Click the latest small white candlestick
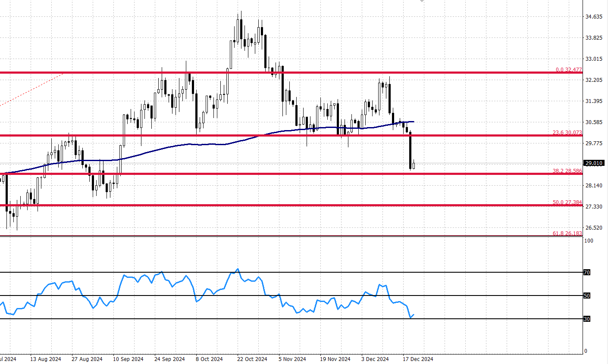The image size is (608, 364). coord(414,165)
